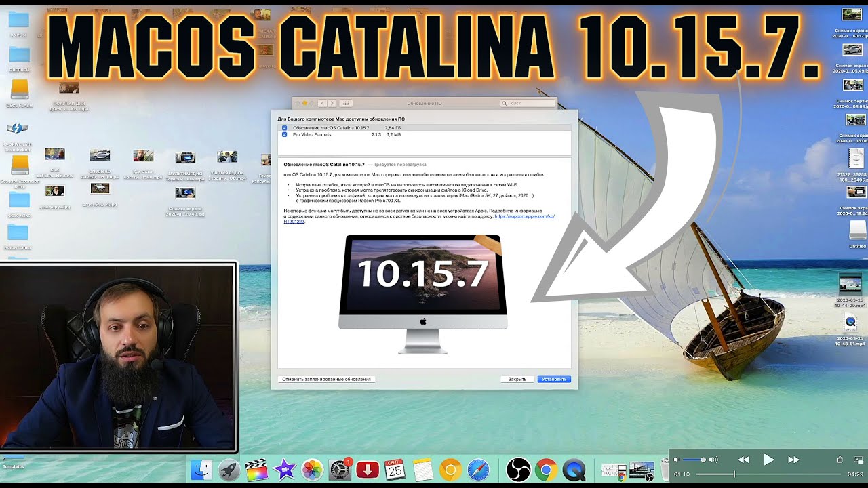Open the support.apple.com HT201222 link
868x488 pixels.
click(x=525, y=216)
